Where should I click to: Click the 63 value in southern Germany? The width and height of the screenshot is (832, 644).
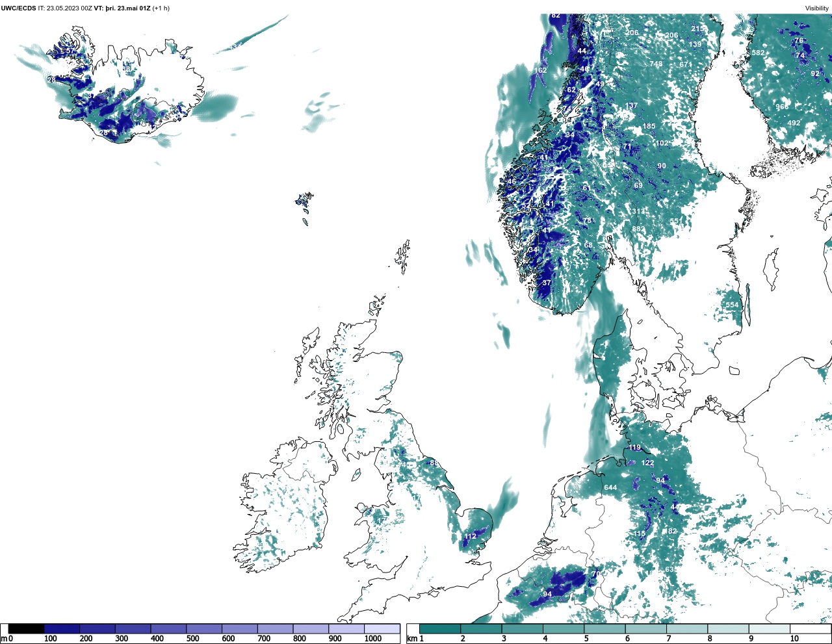(x=669, y=569)
